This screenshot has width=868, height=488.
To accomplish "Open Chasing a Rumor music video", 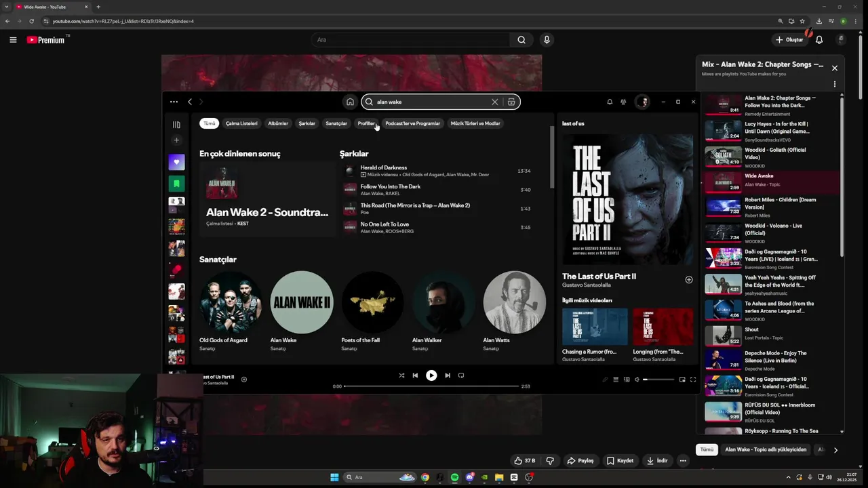I will pos(595,334).
